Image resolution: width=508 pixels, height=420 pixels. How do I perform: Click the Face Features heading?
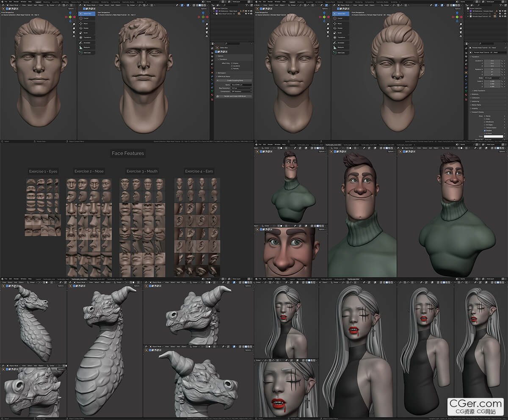pos(128,153)
